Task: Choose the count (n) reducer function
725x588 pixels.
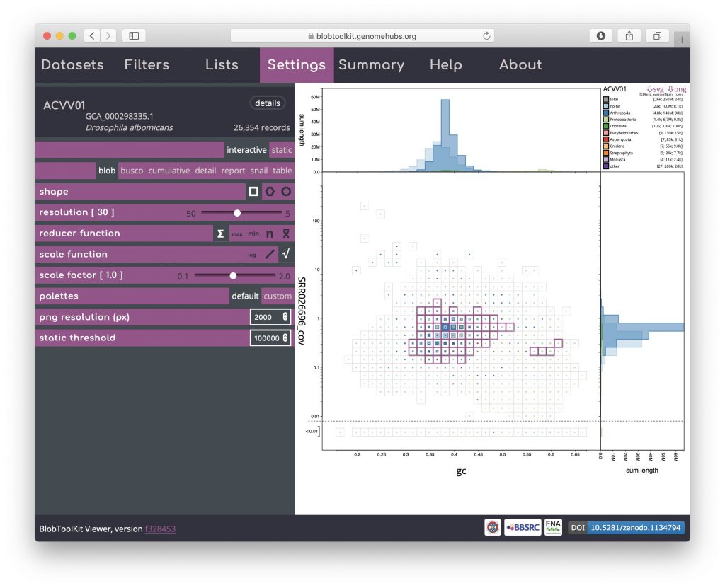Action: click(270, 234)
